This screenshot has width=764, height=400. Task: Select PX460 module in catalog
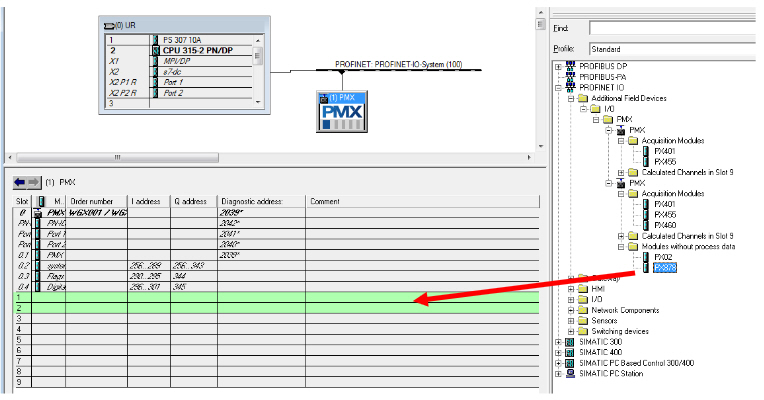pyautogui.click(x=665, y=225)
